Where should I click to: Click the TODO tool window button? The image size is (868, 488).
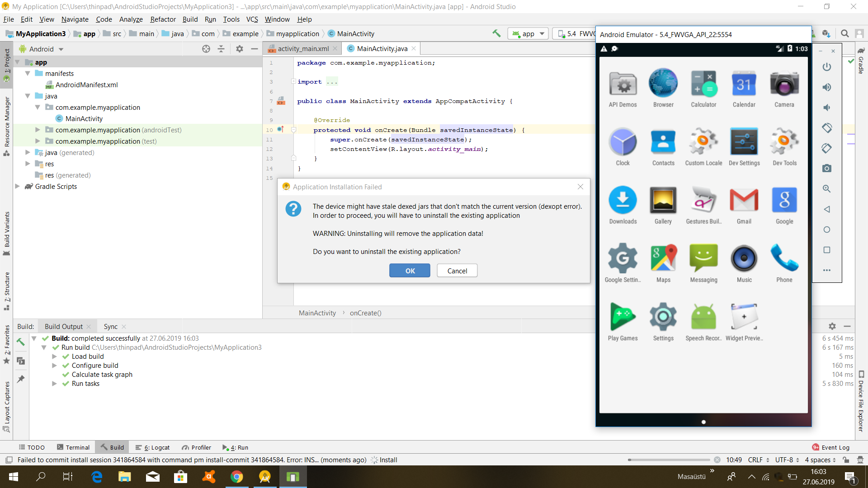click(x=32, y=447)
